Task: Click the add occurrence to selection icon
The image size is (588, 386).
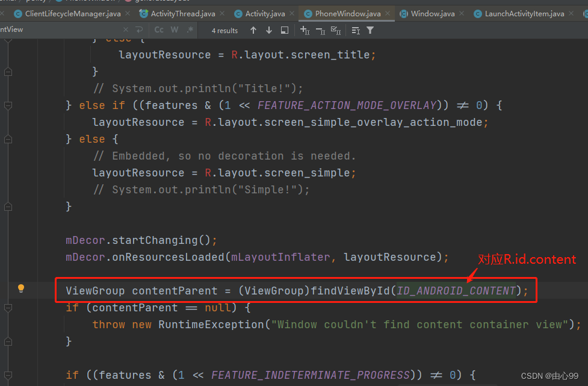Action: click(305, 30)
